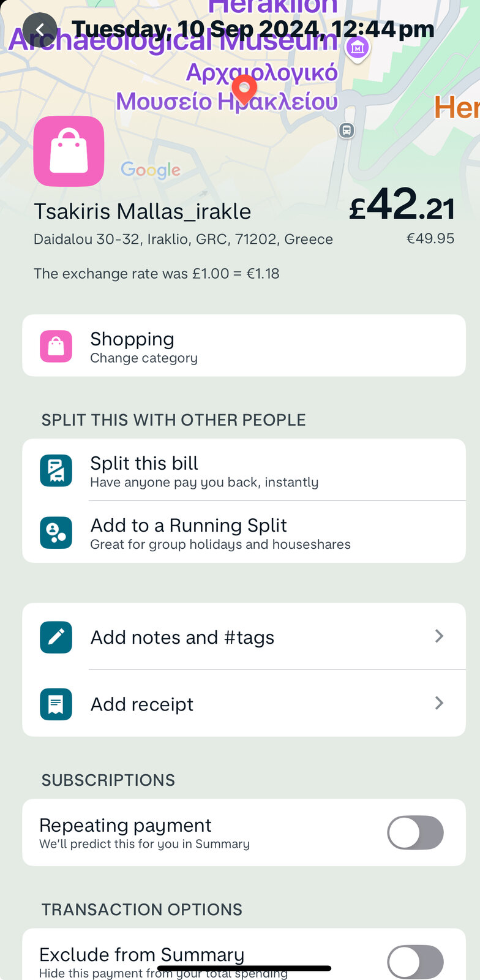Click the red location pin on map
This screenshot has height=980, width=480.
tap(244, 89)
